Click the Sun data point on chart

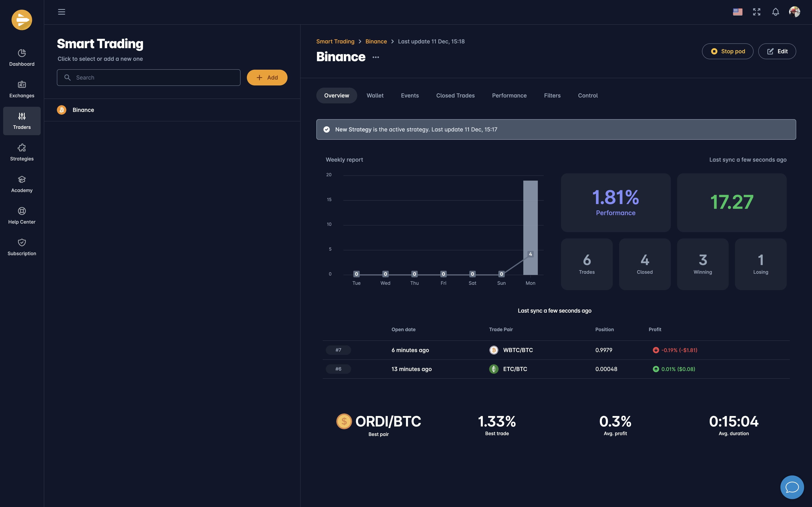[x=501, y=274]
